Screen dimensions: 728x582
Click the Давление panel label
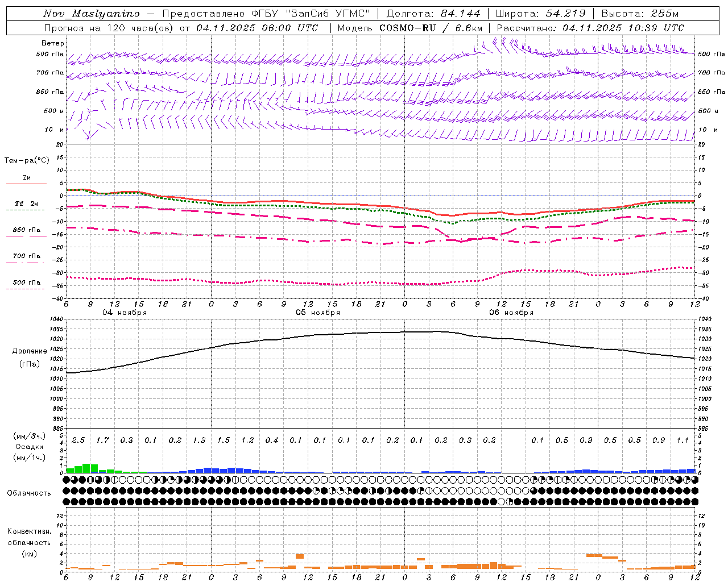click(x=30, y=351)
